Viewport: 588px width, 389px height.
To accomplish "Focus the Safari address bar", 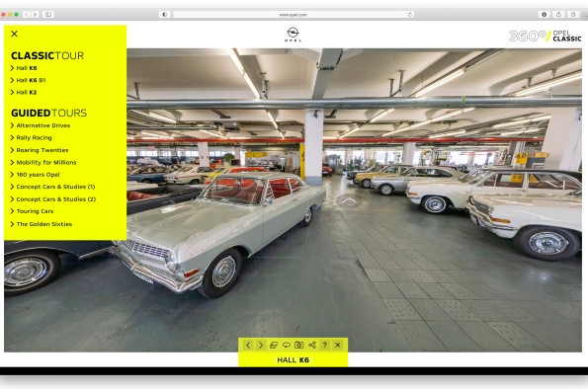I will click(x=294, y=15).
